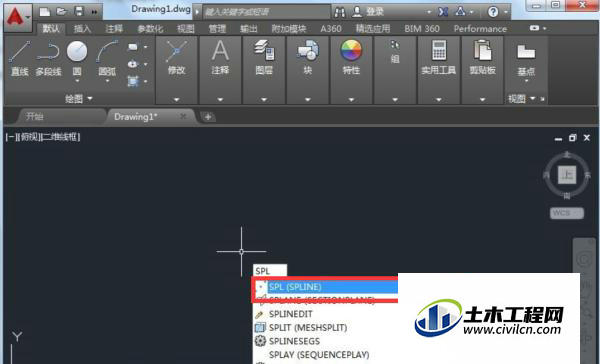Expand more quick access toolbar items
Viewport: 600px width, 364px height.
94,12
